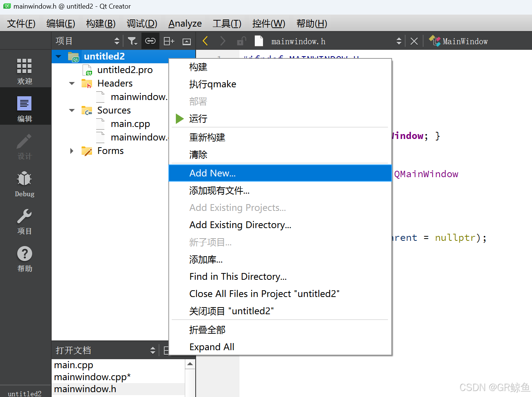Expand the Forms folder

coord(72,151)
